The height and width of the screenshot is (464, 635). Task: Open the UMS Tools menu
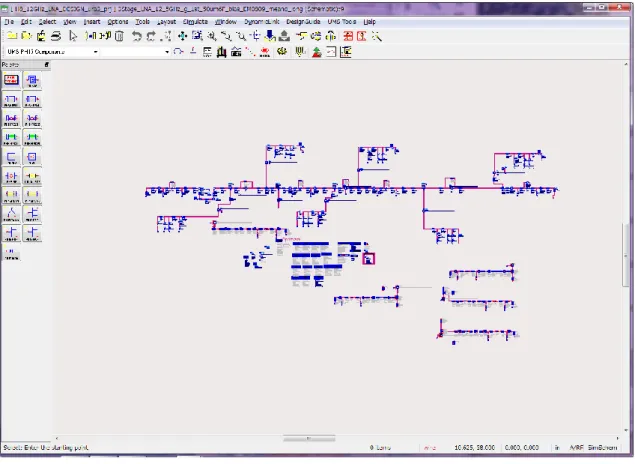(342, 22)
